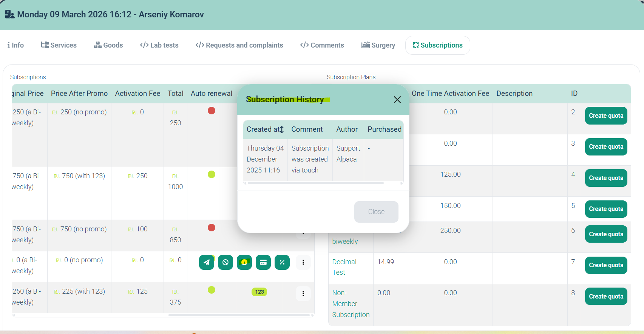Viewport: 644px width, 334px height.
Task: Click the Created at sort arrows icon
Action: [281, 130]
